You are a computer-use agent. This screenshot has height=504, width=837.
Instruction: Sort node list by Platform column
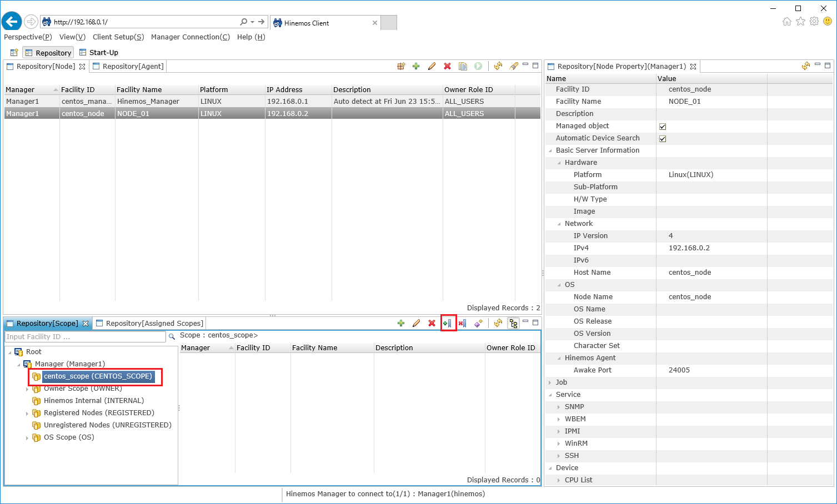(232, 89)
